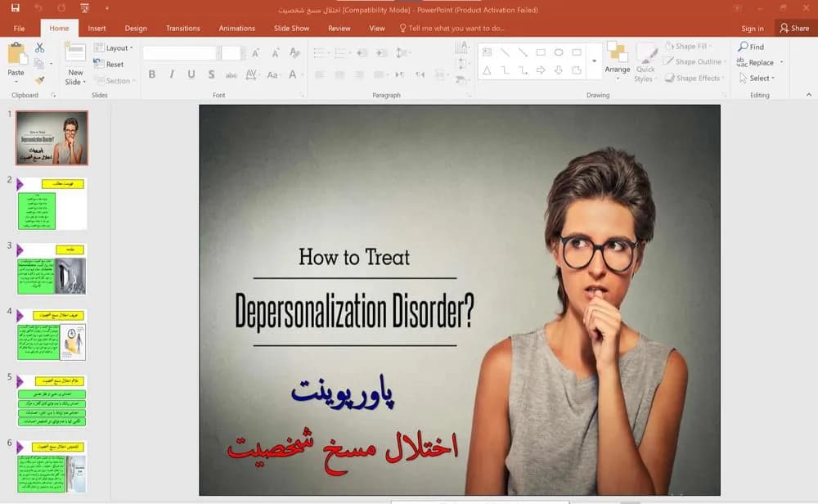Viewport: 818px width, 504px height.
Task: Open the Shape Fill dropdown
Action: pos(688,47)
